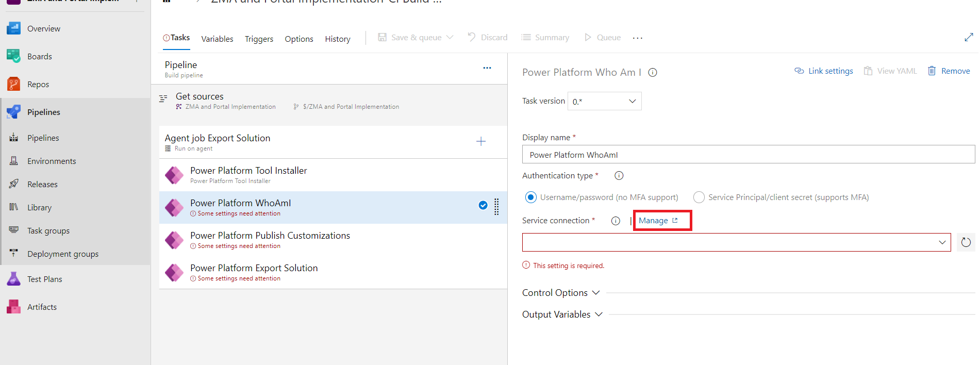Click the Artifacts icon in sidebar
This screenshot has width=980, height=365.
point(14,307)
